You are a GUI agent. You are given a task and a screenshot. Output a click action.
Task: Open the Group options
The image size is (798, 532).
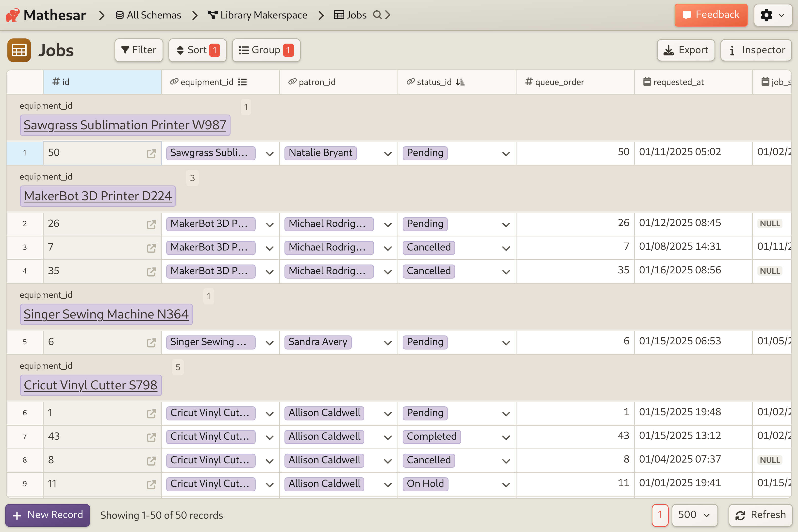coord(266,50)
